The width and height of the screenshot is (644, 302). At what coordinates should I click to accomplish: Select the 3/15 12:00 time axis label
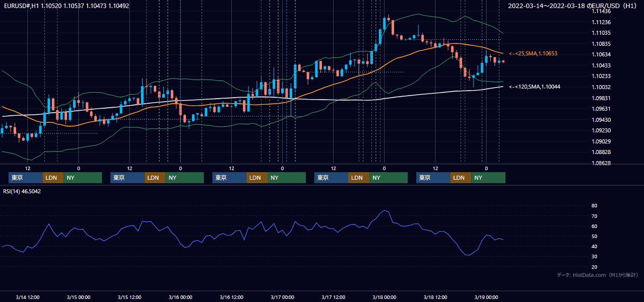(129, 297)
